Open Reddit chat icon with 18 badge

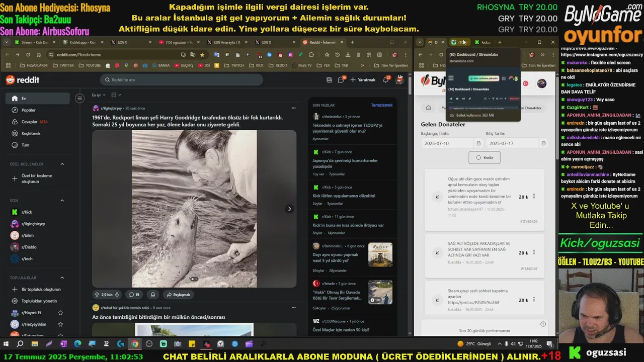coord(342,79)
